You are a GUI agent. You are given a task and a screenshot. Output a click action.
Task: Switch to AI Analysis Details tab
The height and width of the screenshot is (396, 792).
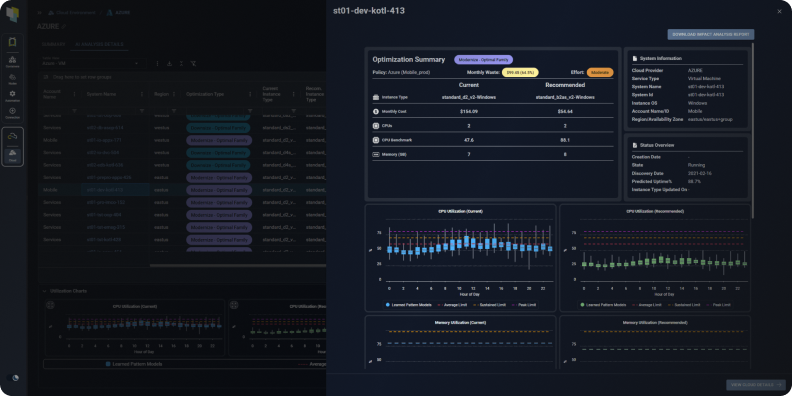(99, 44)
